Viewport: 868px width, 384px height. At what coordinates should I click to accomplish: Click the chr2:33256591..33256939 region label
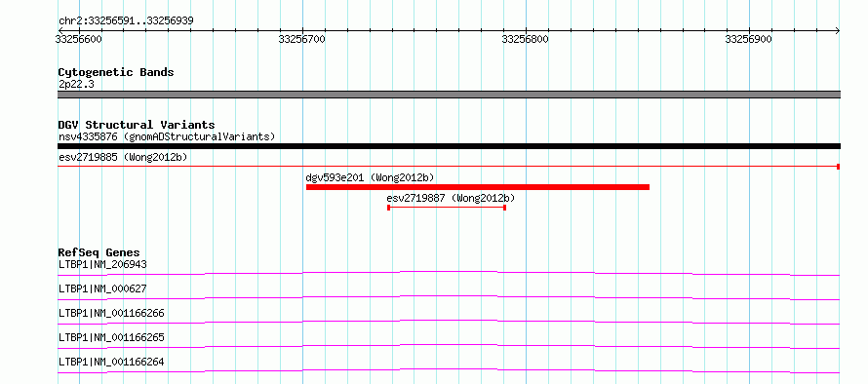[x=126, y=21]
